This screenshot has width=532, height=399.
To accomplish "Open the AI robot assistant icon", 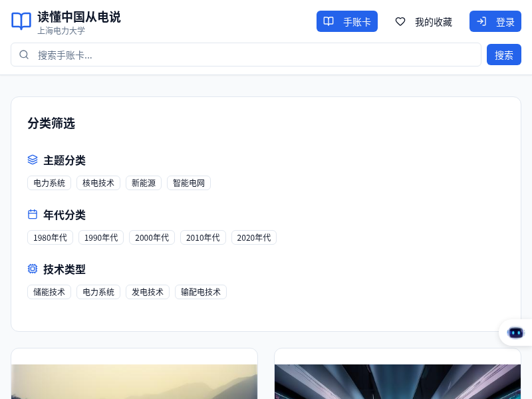I will pyautogui.click(x=516, y=332).
